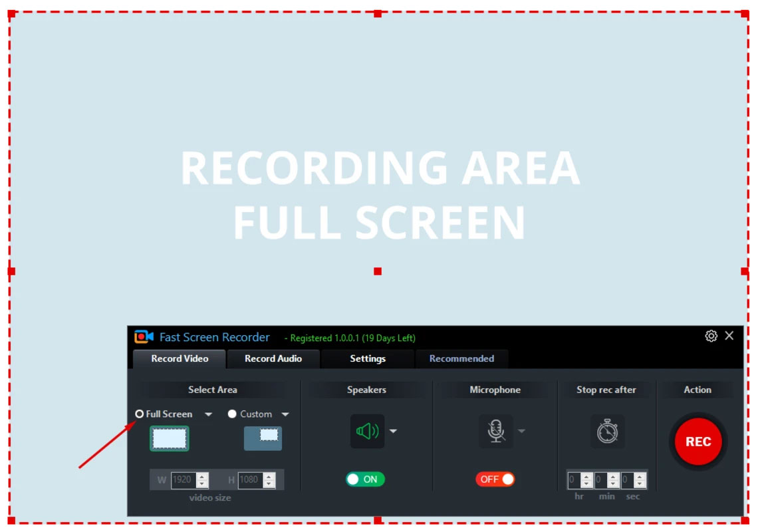Expand the Full Screen dropdown arrow
Image resolution: width=760 pixels, height=532 pixels.
(208, 414)
